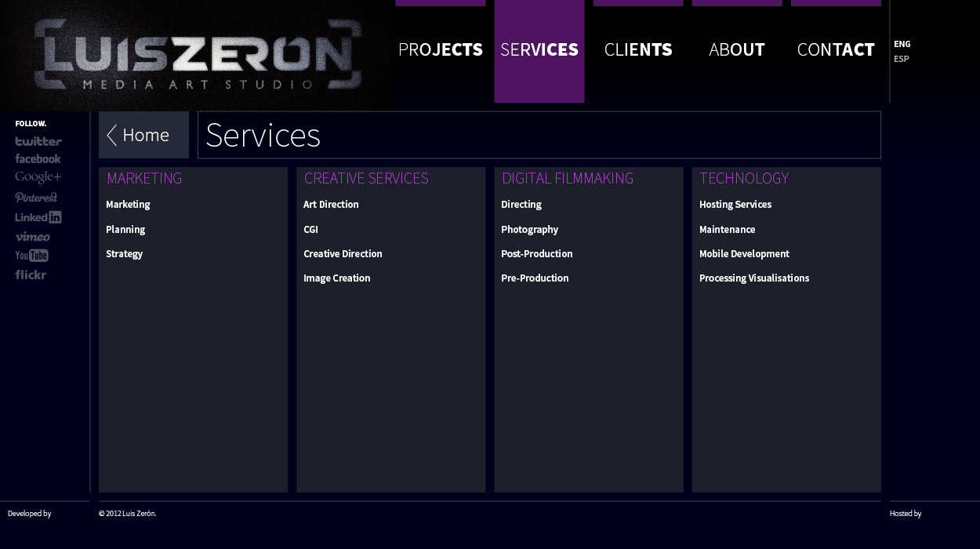Screen dimensions: 980x549
Task: Open the YouTube social icon
Action: [32, 256]
